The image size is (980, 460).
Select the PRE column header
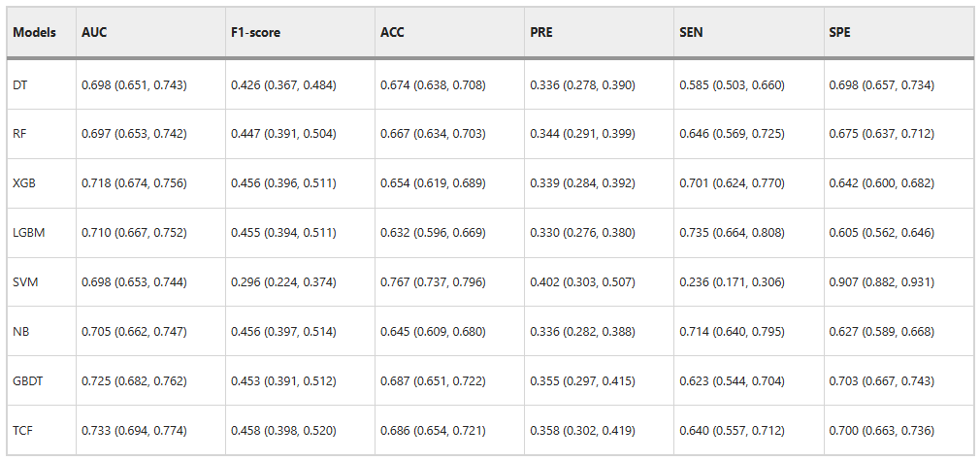click(x=541, y=32)
